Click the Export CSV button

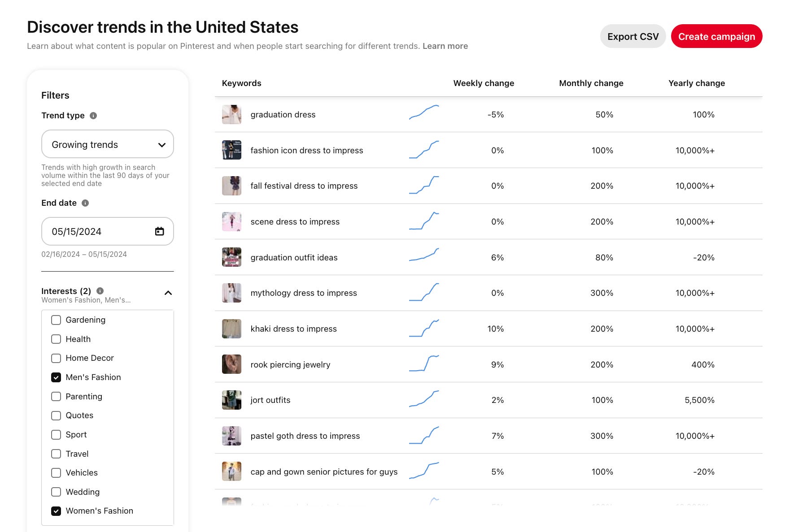[x=633, y=36]
